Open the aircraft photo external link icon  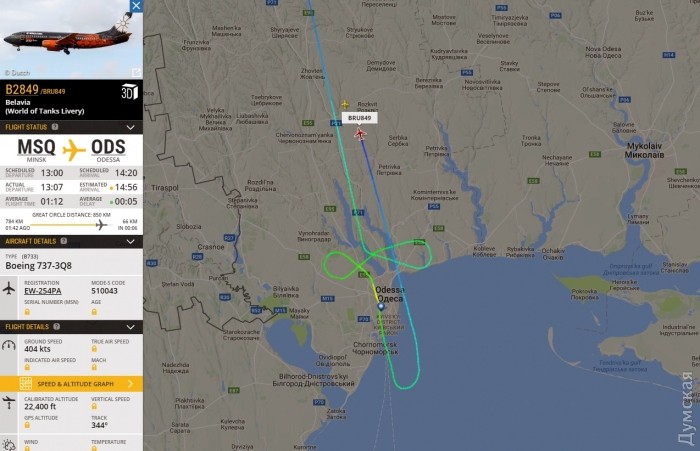[x=136, y=72]
